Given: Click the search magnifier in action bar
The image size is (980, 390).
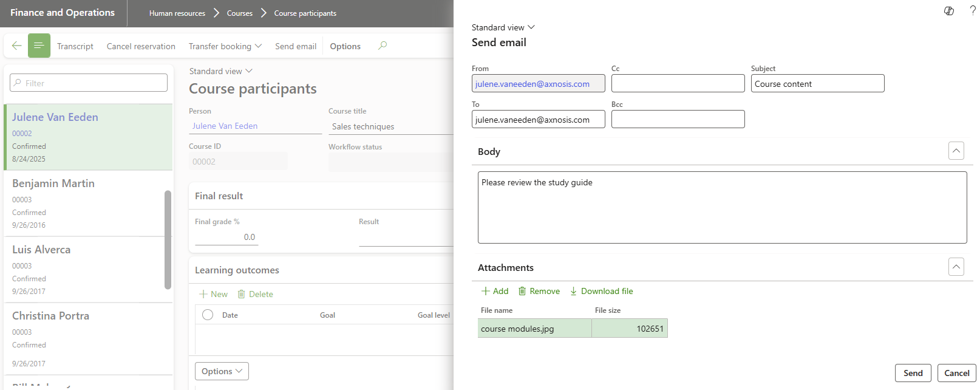Looking at the screenshot, I should coord(383,46).
